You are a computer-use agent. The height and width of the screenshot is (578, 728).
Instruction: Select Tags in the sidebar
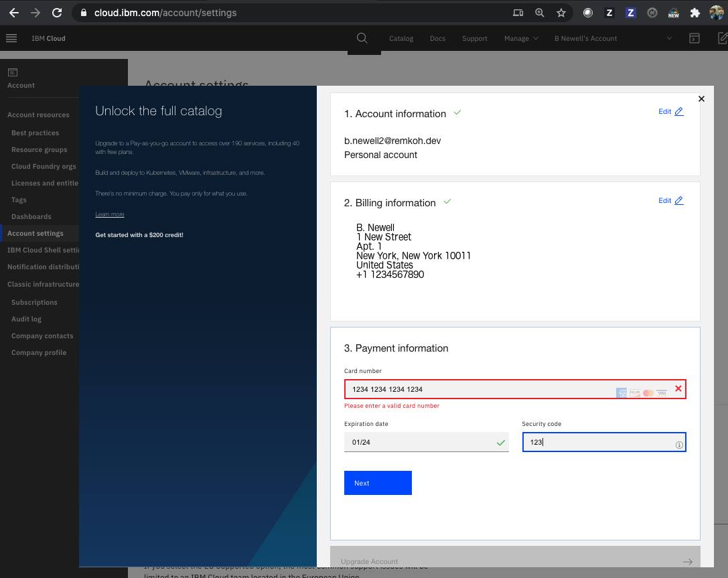19,200
